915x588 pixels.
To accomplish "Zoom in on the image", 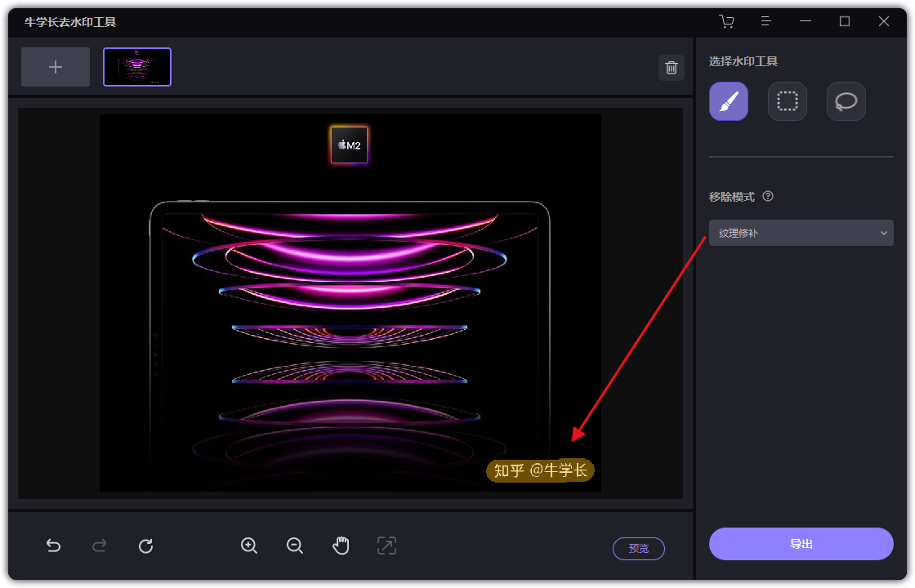I will click(x=249, y=546).
